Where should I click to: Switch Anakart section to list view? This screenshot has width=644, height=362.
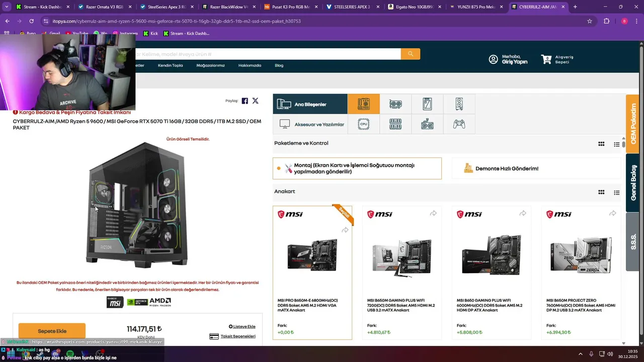[616, 193]
